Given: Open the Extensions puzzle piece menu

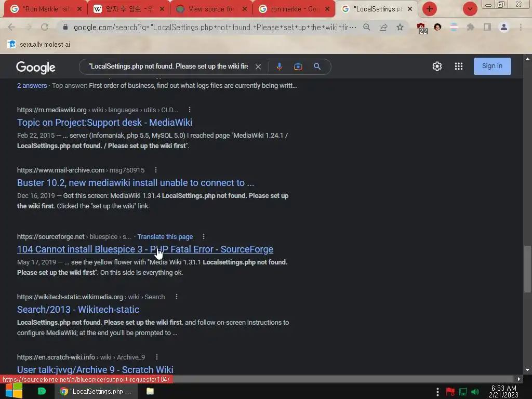Looking at the screenshot, I should point(470,27).
